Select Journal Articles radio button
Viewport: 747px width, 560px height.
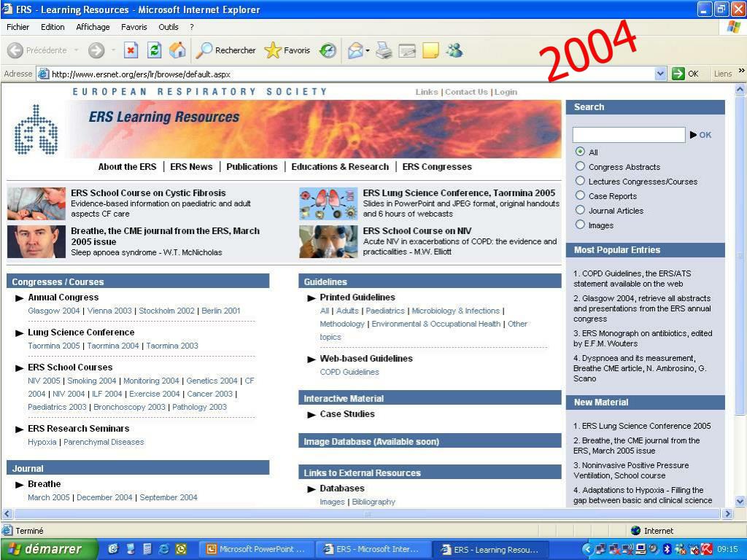click(x=580, y=210)
